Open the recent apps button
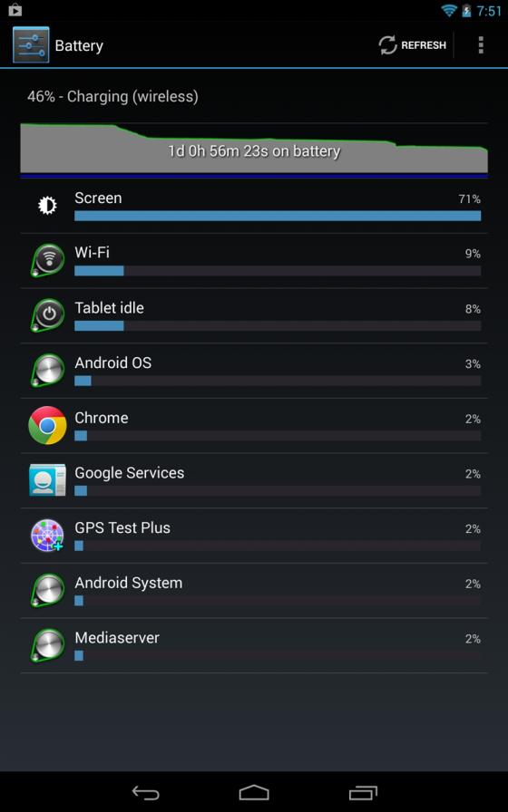508x812 pixels. [363, 792]
